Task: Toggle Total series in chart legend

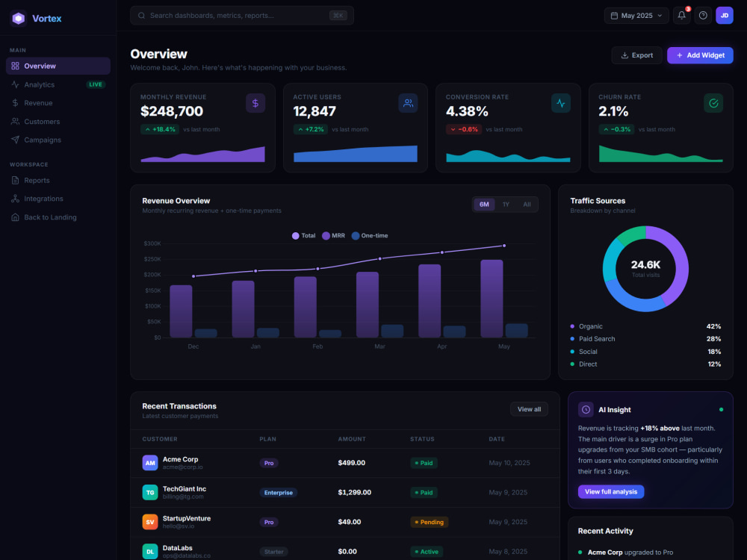Action: click(303, 236)
